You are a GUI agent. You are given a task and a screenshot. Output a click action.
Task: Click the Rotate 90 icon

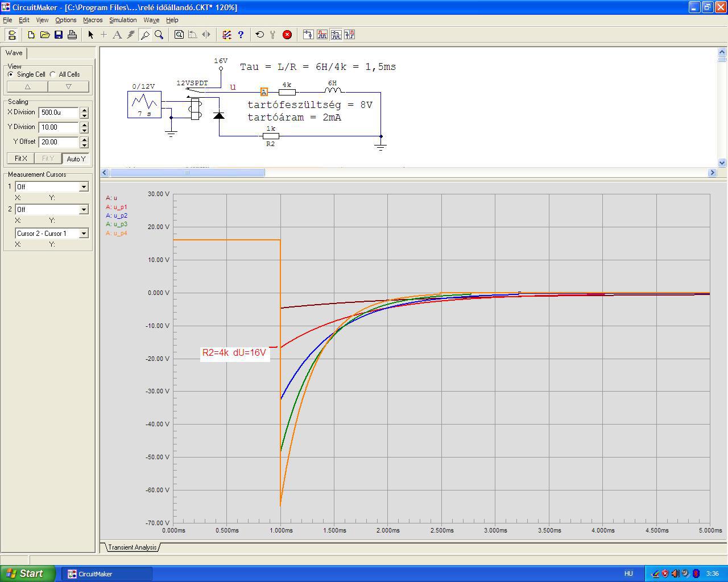pyautogui.click(x=193, y=35)
